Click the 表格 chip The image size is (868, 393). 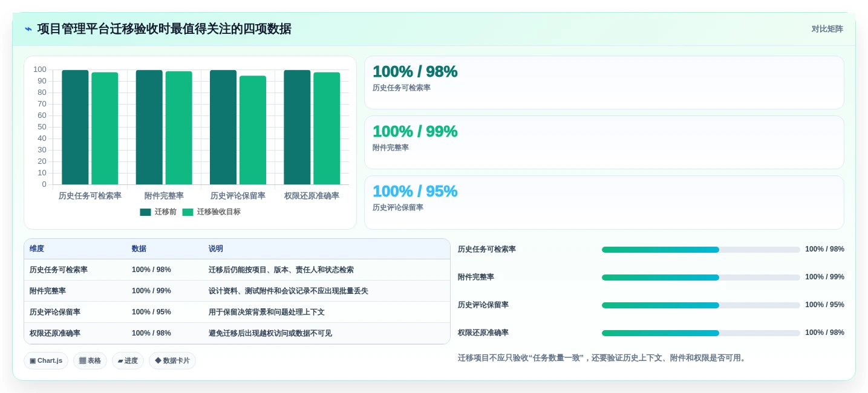tap(90, 361)
